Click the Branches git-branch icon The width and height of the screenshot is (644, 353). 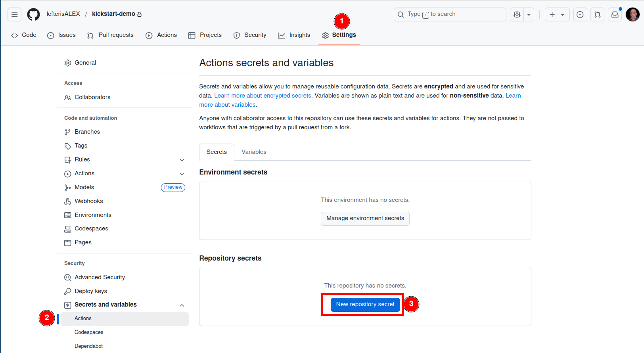[x=68, y=132]
